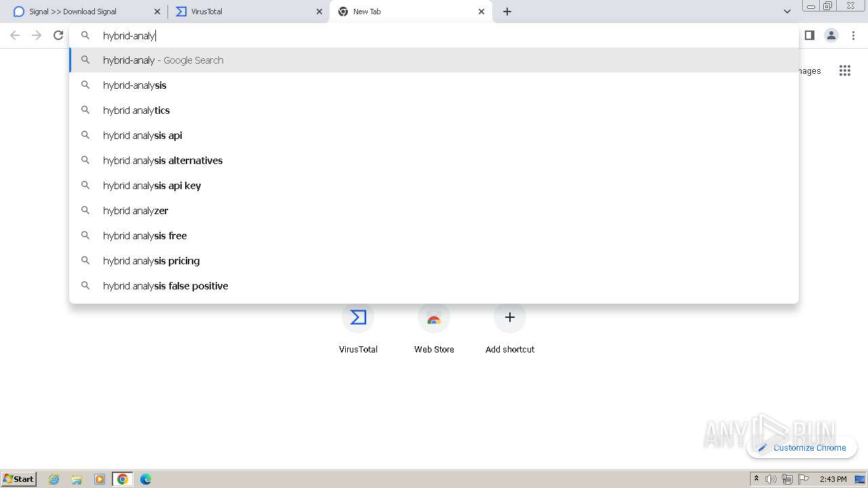Pick 'hybrid analysis api' suggestion
This screenshot has height=488, width=868.
[x=434, y=136]
